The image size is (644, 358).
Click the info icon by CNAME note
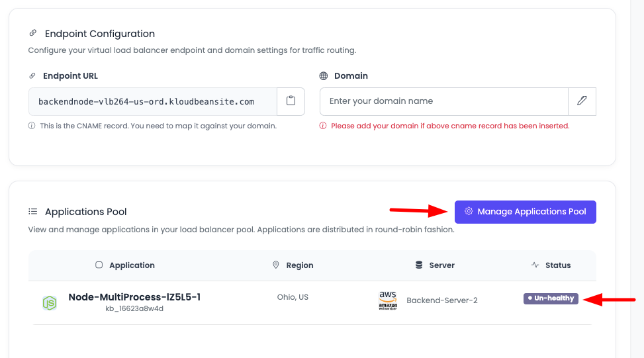coord(32,126)
